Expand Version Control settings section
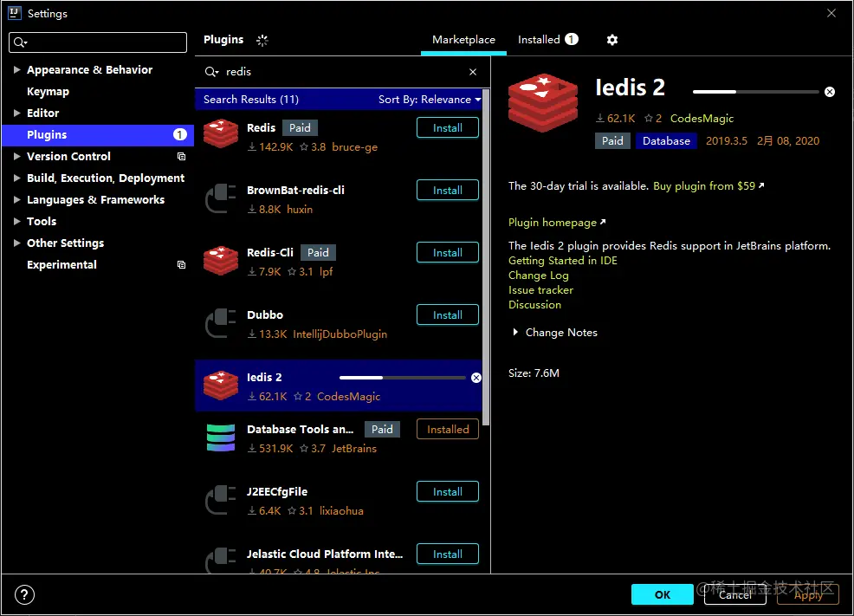 (16, 156)
